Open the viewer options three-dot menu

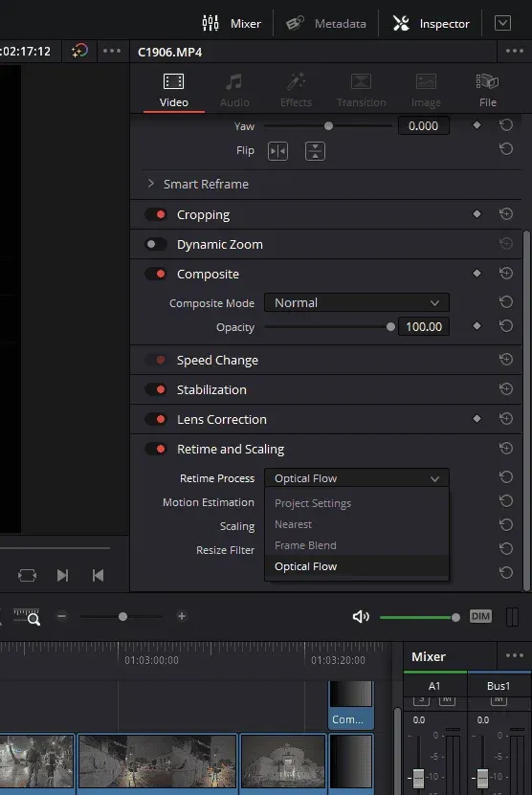point(112,51)
